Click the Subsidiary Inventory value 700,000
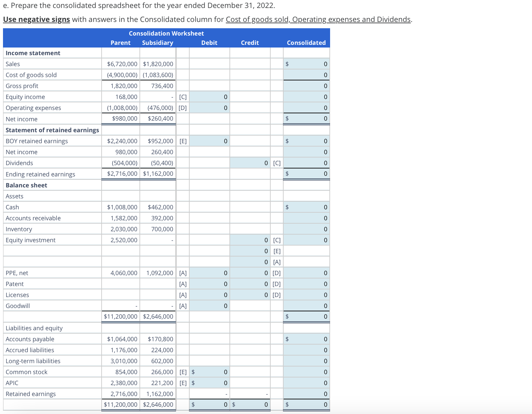Screen dimensions: 532x414 [162, 229]
